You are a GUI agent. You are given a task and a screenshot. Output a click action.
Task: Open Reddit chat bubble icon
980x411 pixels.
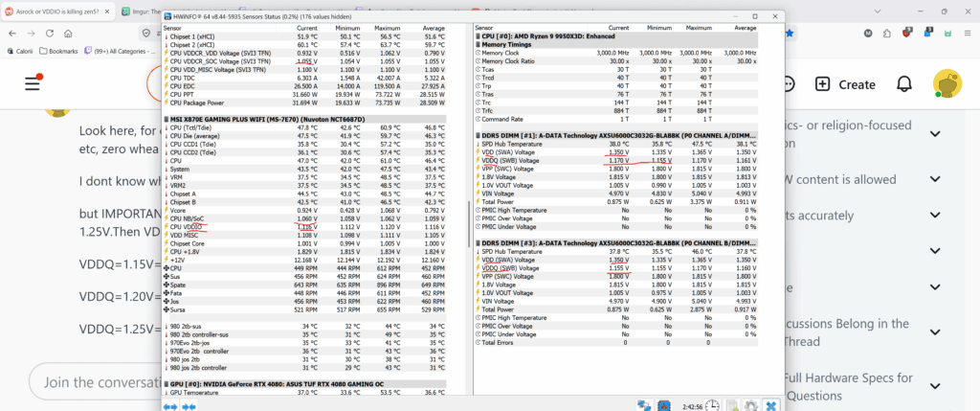[789, 84]
